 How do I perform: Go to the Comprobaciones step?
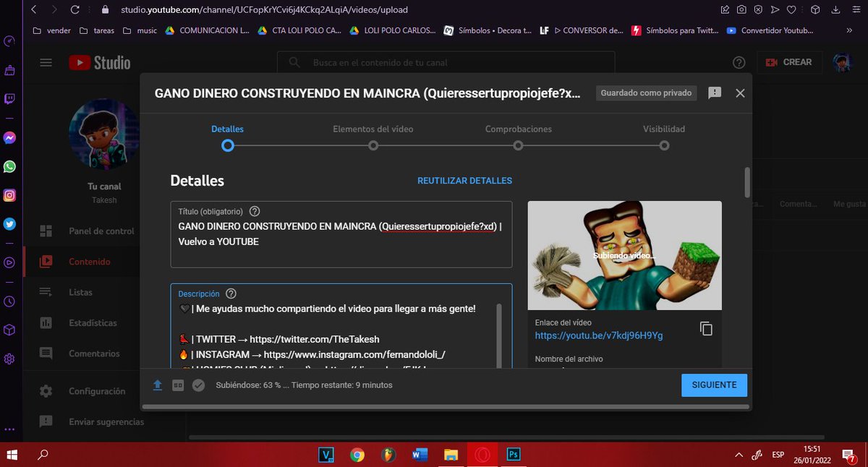click(x=519, y=137)
